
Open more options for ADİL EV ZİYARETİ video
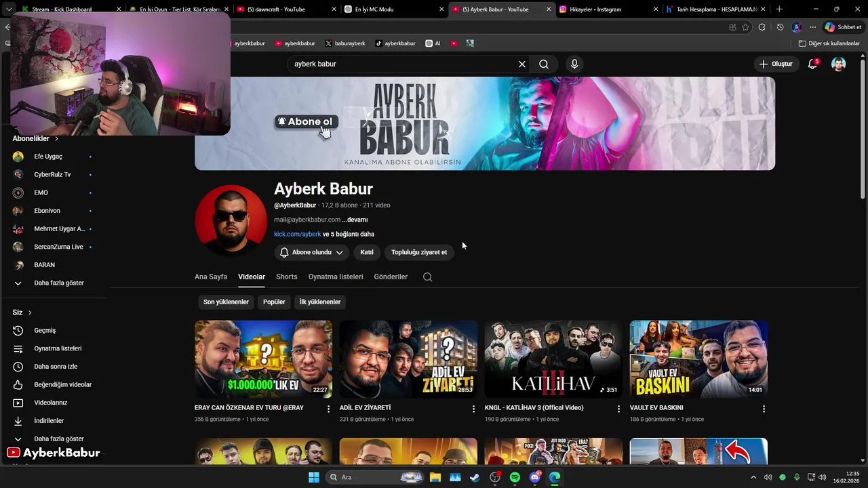(x=473, y=409)
